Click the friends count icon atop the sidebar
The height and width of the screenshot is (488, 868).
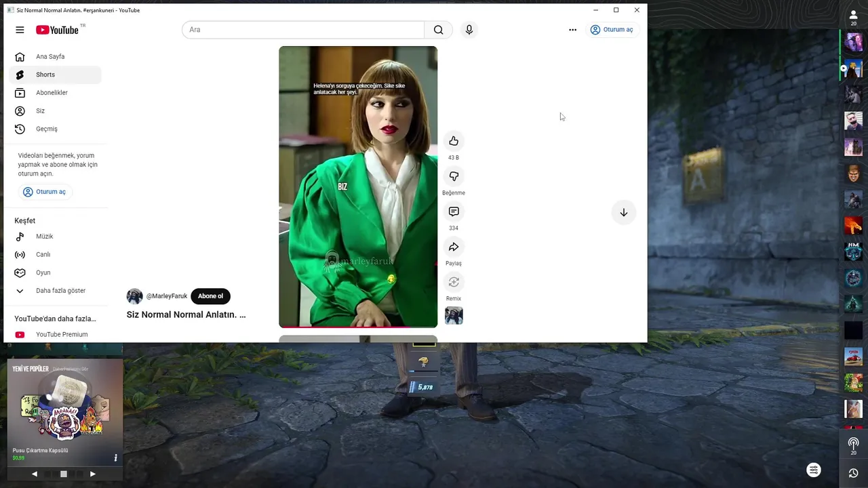pos(853,16)
